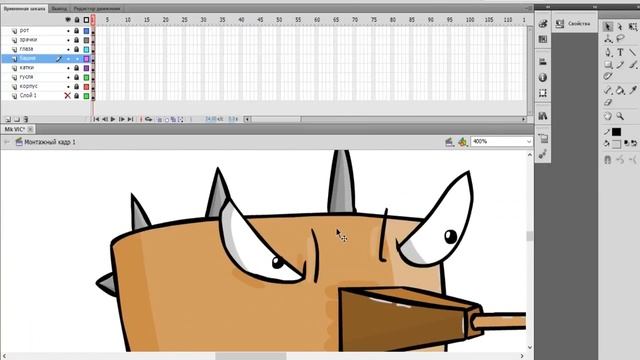The image size is (640, 360).
Task: Toggle all layers visibility eye header
Action: click(68, 20)
